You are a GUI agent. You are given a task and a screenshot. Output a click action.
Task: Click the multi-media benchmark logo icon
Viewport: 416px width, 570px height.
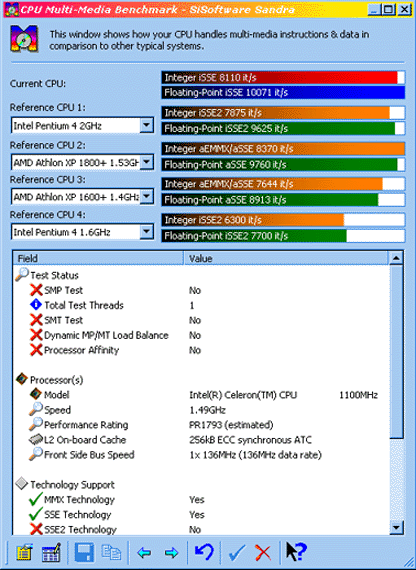24,39
